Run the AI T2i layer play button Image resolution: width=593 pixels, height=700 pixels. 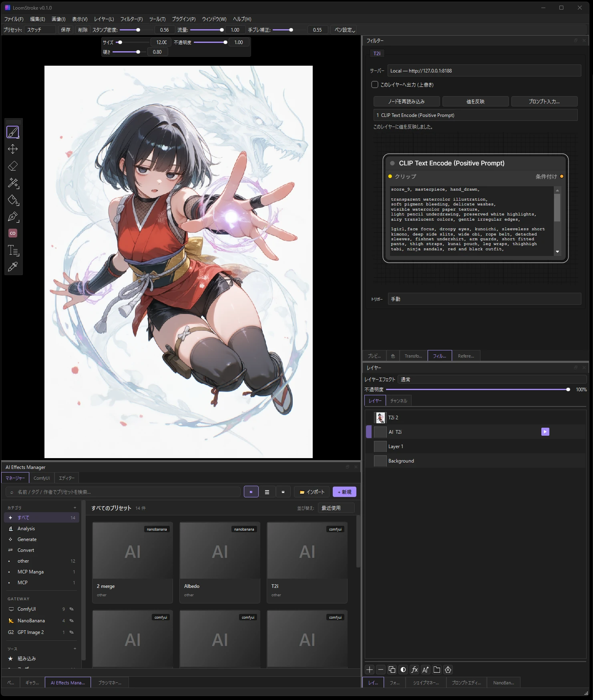pyautogui.click(x=545, y=432)
